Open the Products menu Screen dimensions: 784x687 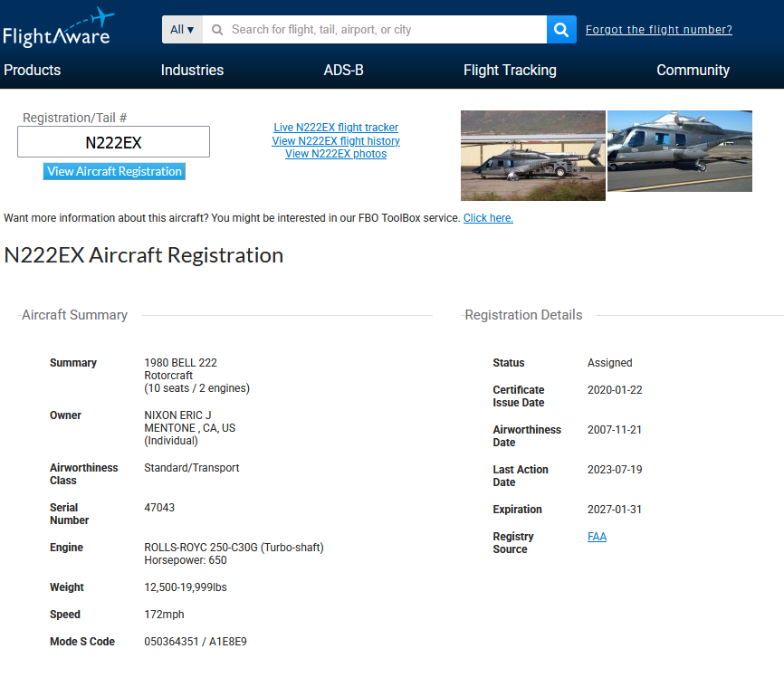click(x=33, y=71)
